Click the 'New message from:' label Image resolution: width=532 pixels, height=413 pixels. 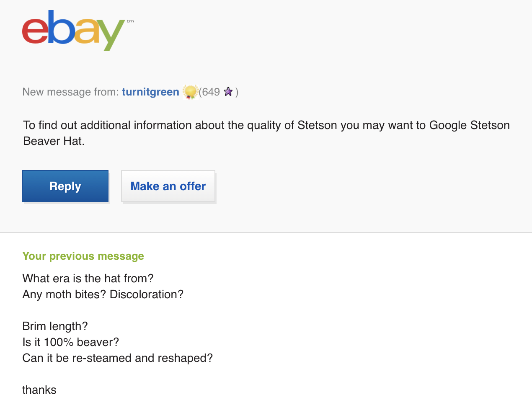(71, 92)
